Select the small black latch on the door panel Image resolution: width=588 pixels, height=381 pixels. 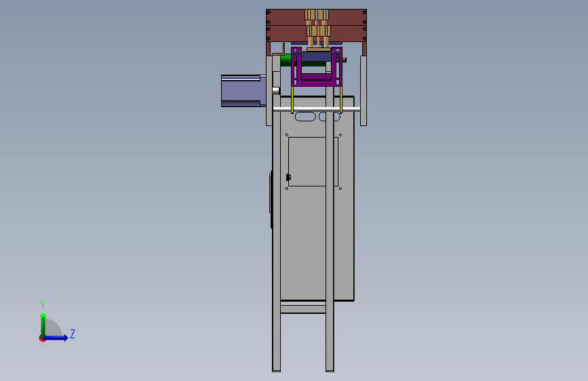pos(288,178)
